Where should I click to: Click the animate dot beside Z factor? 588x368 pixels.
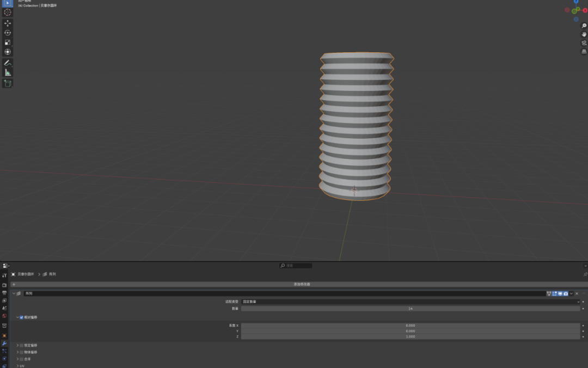pyautogui.click(x=583, y=336)
